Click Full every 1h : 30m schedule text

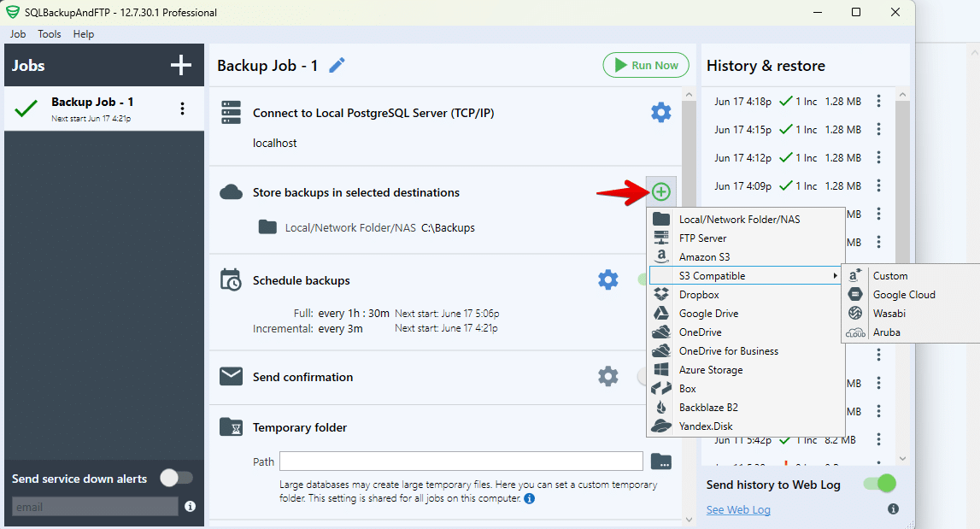341,314
